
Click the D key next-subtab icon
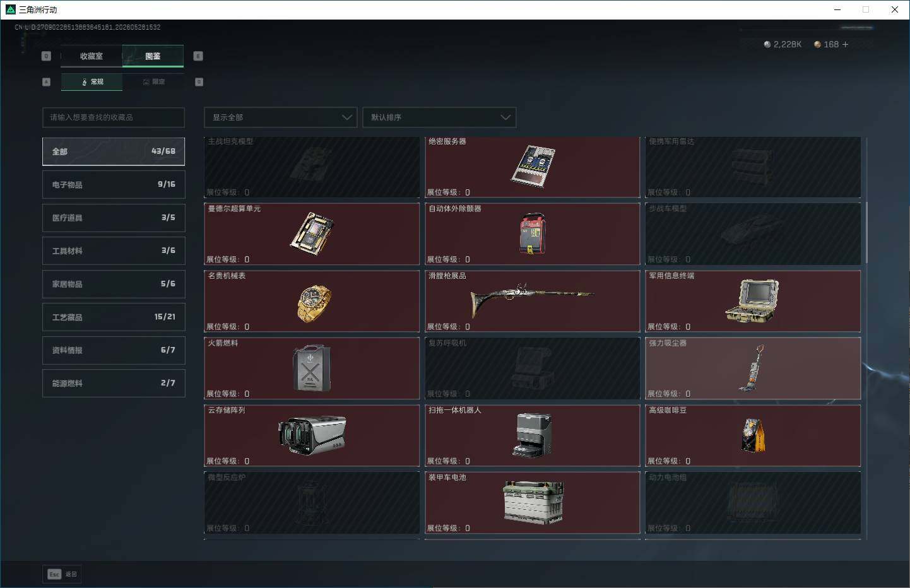199,82
